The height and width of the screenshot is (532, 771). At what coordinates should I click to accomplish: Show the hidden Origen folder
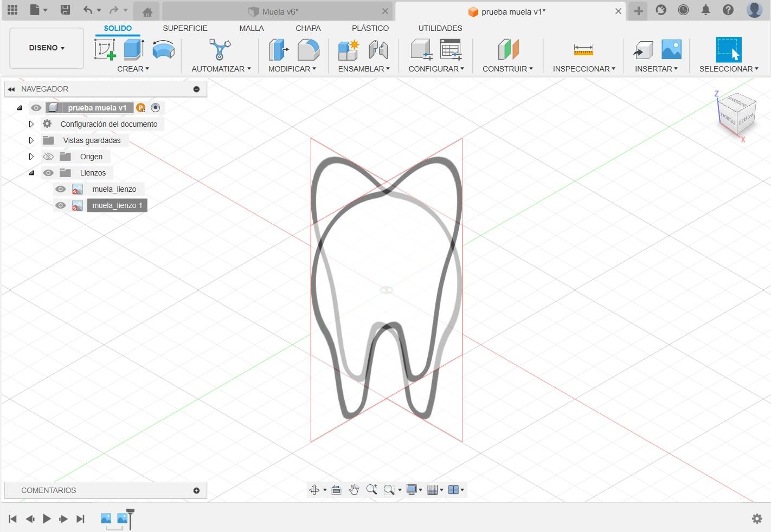[48, 157]
